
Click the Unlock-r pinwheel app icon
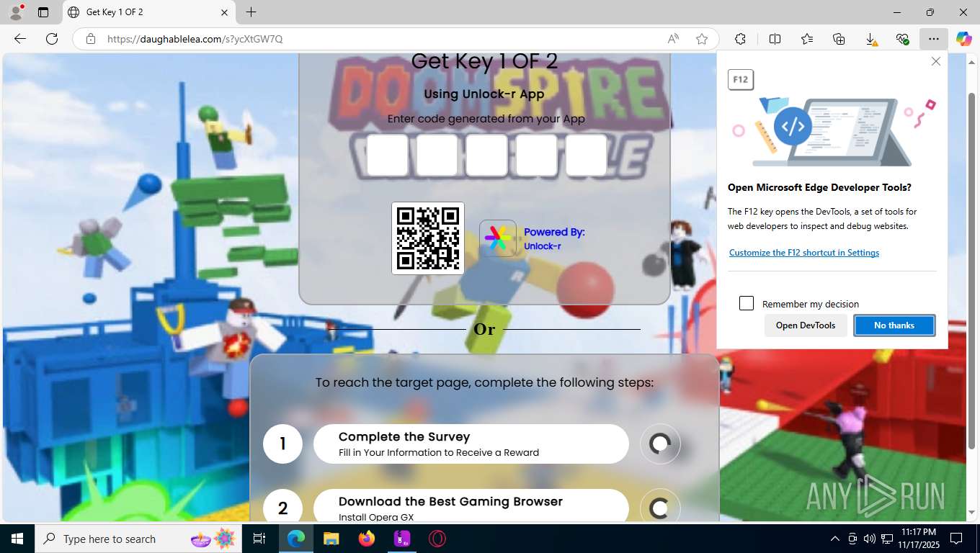point(498,238)
